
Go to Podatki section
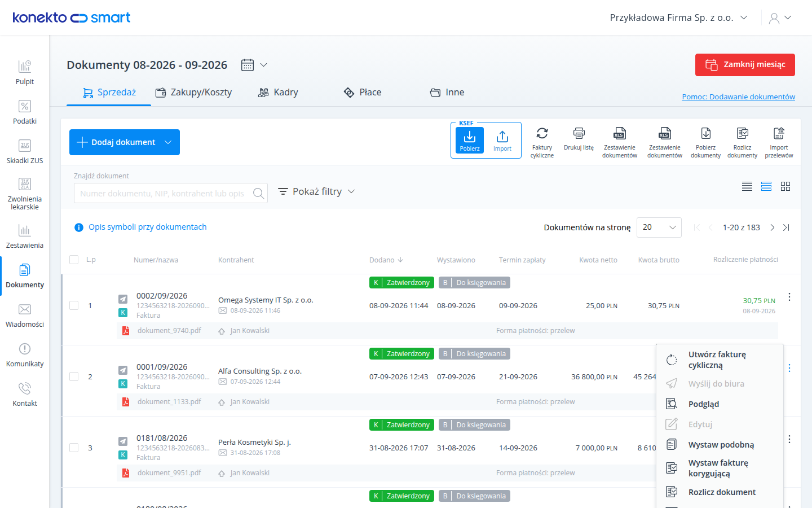(x=25, y=112)
